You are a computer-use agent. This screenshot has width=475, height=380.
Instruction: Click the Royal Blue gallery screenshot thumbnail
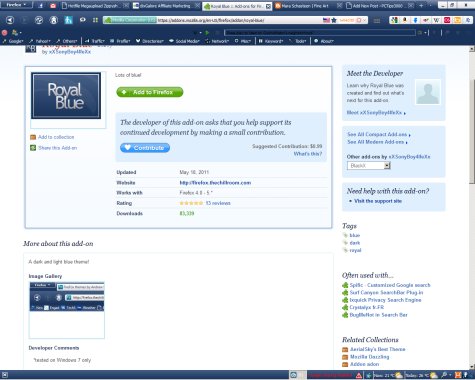[67, 310]
